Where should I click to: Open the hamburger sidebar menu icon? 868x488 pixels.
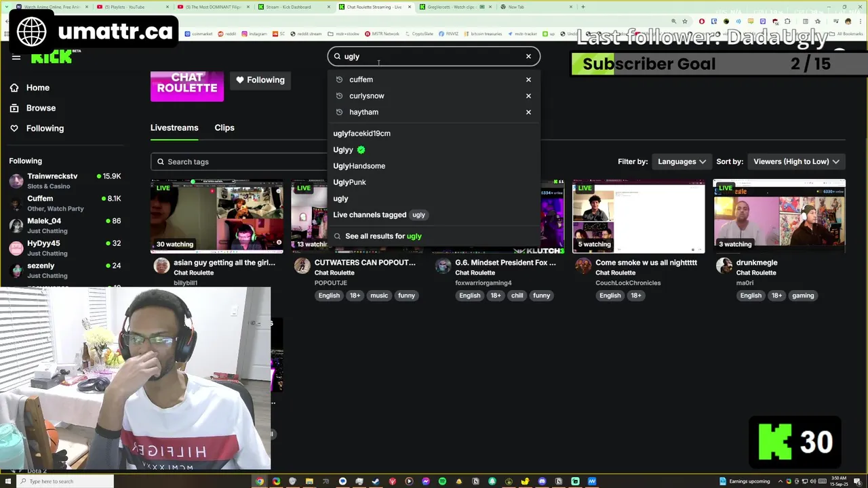(16, 56)
